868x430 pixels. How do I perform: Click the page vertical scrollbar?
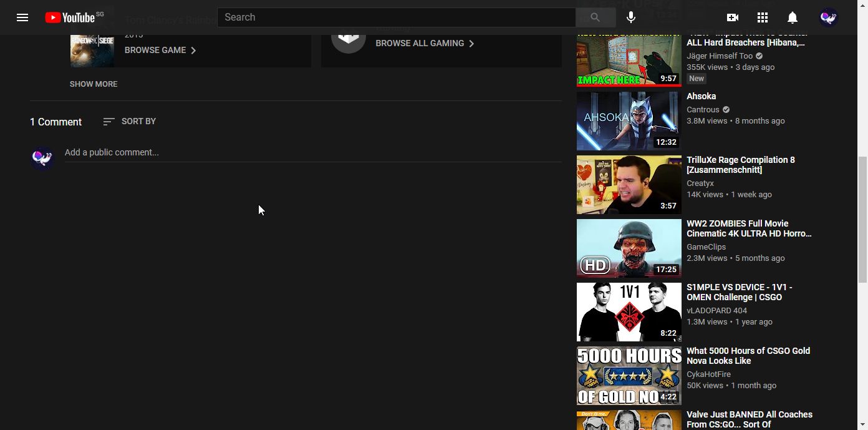(862, 218)
